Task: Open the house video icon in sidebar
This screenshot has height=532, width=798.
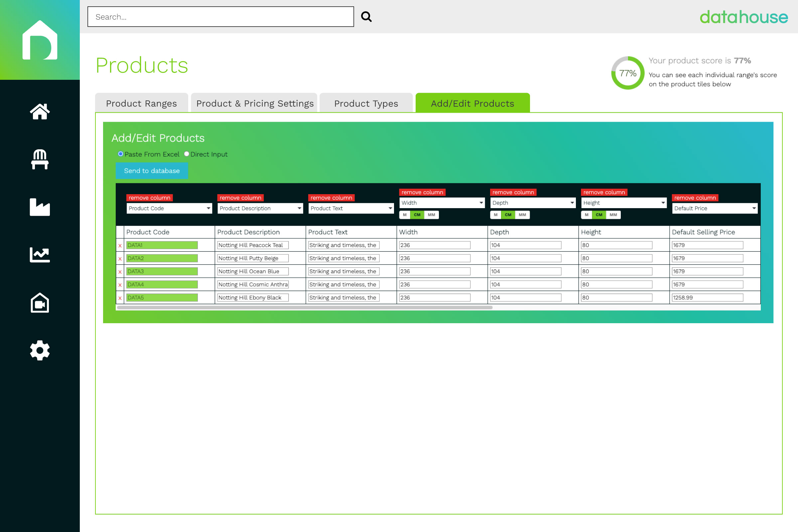Action: point(40,303)
